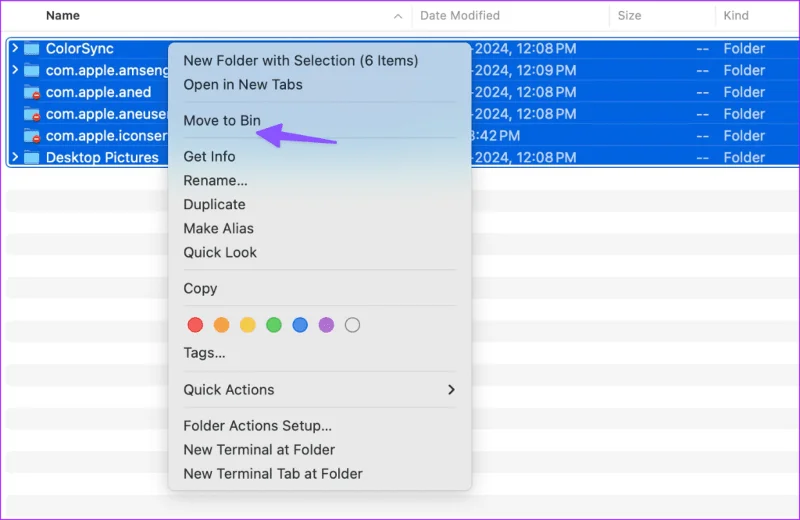The image size is (800, 520).
Task: Click the com.apple.amseng folder icon
Action: click(x=32, y=70)
